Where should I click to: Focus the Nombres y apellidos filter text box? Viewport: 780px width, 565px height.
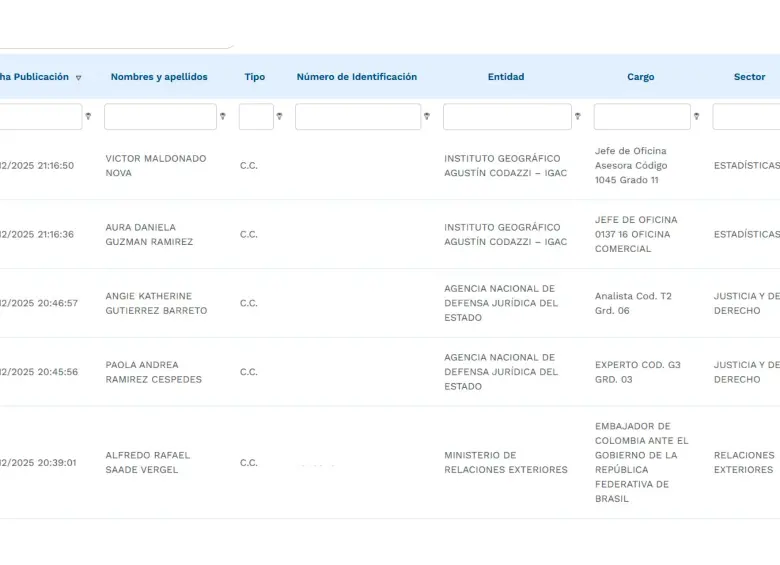160,117
